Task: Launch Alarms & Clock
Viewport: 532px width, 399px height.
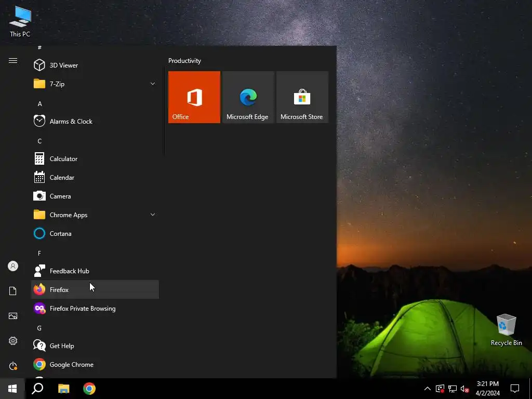Action: (95, 121)
